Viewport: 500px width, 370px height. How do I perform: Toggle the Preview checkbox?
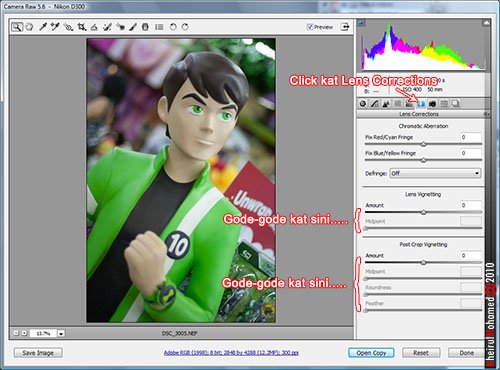pyautogui.click(x=310, y=27)
